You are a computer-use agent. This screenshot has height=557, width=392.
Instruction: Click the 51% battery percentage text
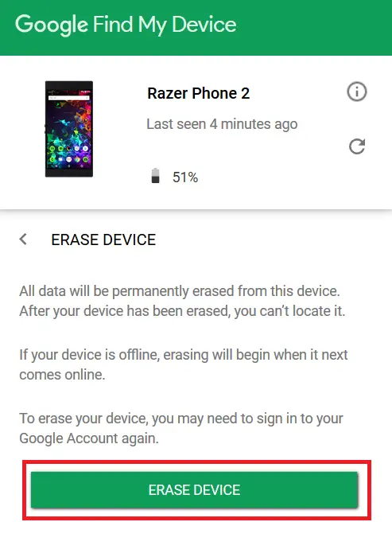185,177
